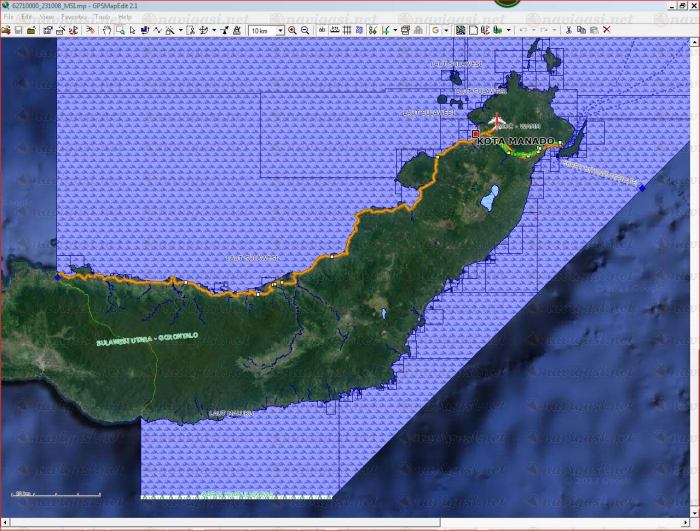Expand the Google maps dropdown arrow
700x531 pixels.
coord(446,30)
